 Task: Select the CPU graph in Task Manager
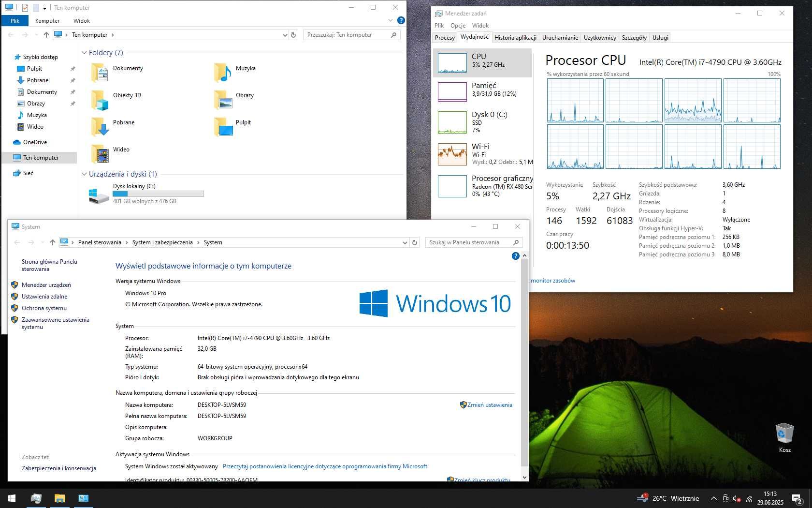pos(452,63)
